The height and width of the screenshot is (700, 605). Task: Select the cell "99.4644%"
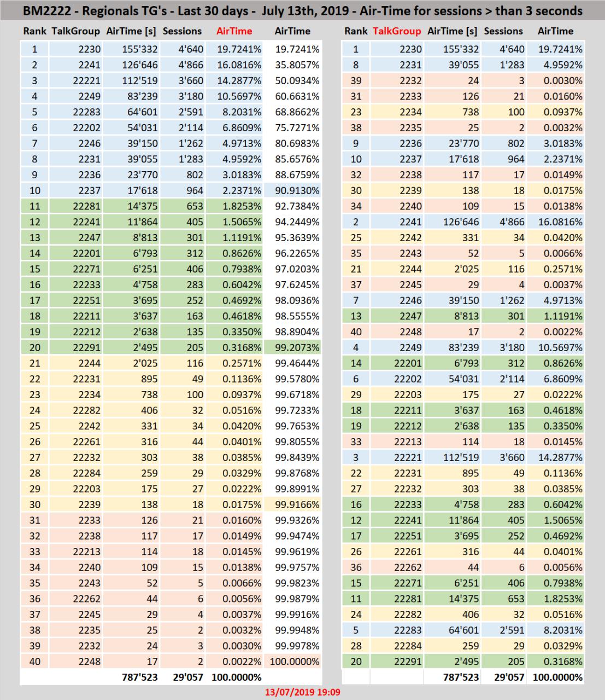(293, 364)
